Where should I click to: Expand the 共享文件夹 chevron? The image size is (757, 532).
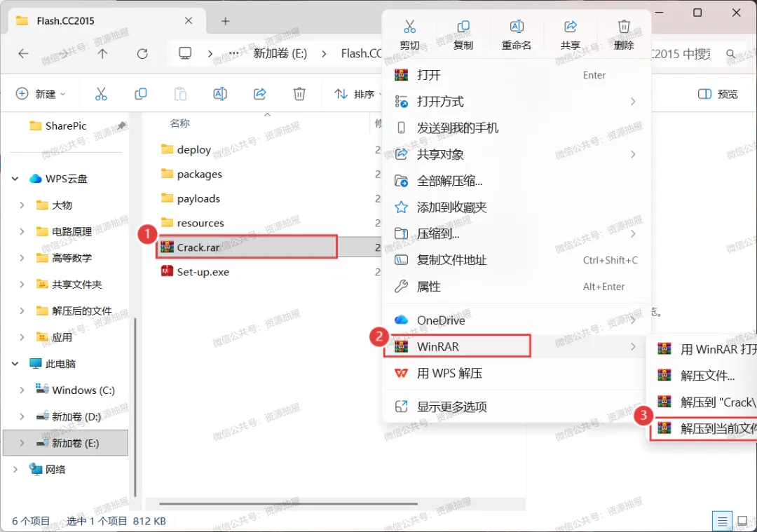pos(22,285)
